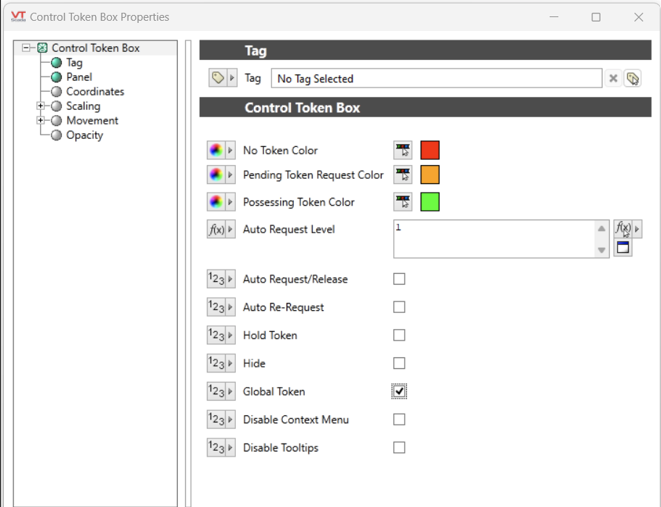Expand the Movement tree node
The height and width of the screenshot is (507, 661).
point(41,120)
